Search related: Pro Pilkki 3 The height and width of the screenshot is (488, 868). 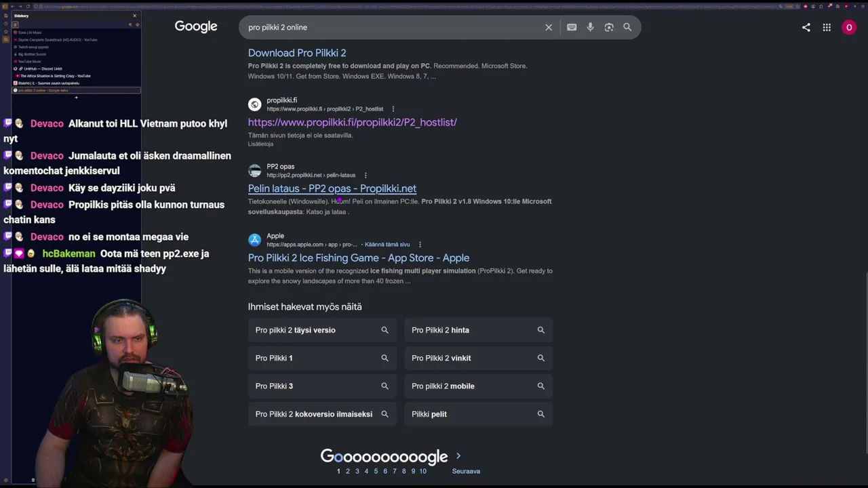point(322,386)
